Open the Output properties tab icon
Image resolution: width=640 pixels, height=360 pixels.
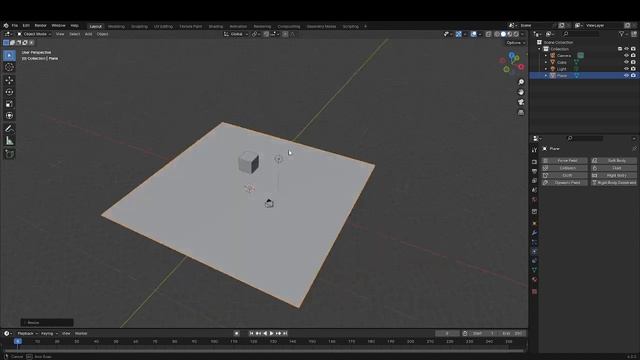(x=534, y=171)
